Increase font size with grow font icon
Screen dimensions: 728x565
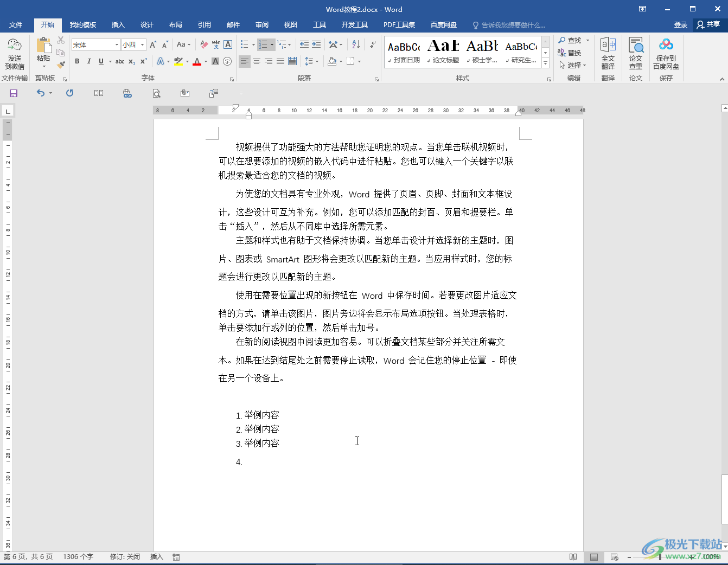(153, 44)
